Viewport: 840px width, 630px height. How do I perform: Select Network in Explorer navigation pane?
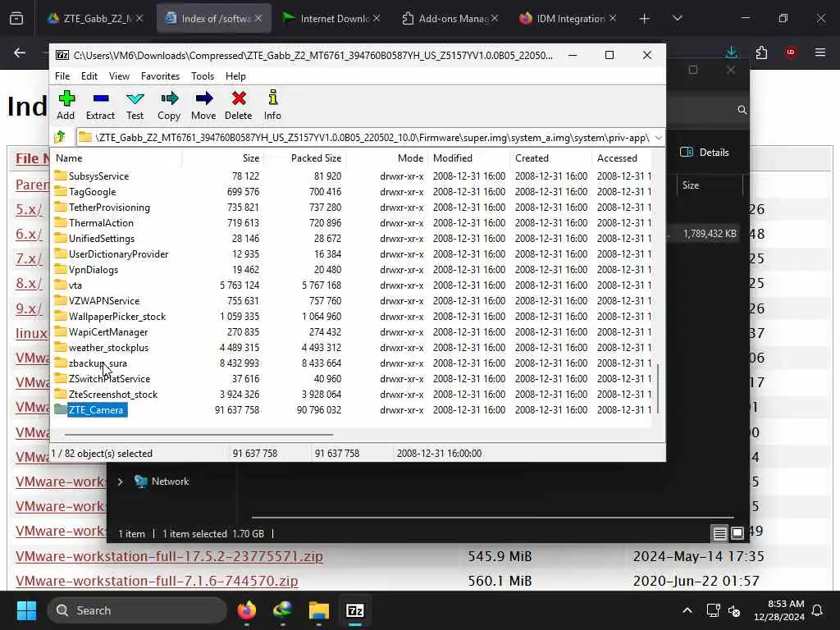pyautogui.click(x=171, y=481)
